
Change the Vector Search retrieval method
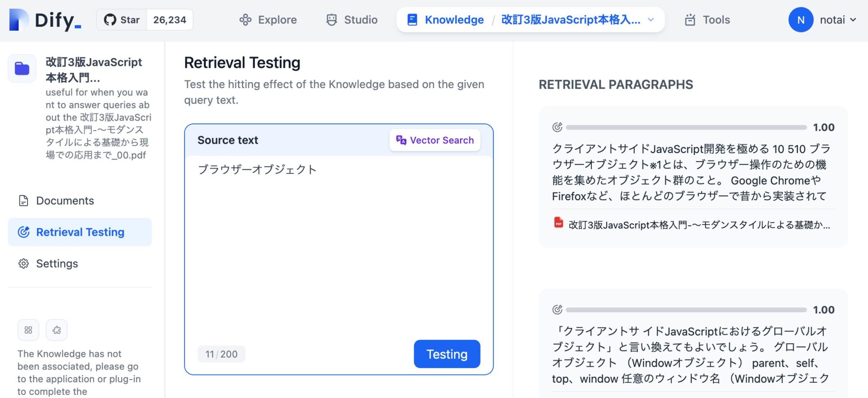[435, 140]
